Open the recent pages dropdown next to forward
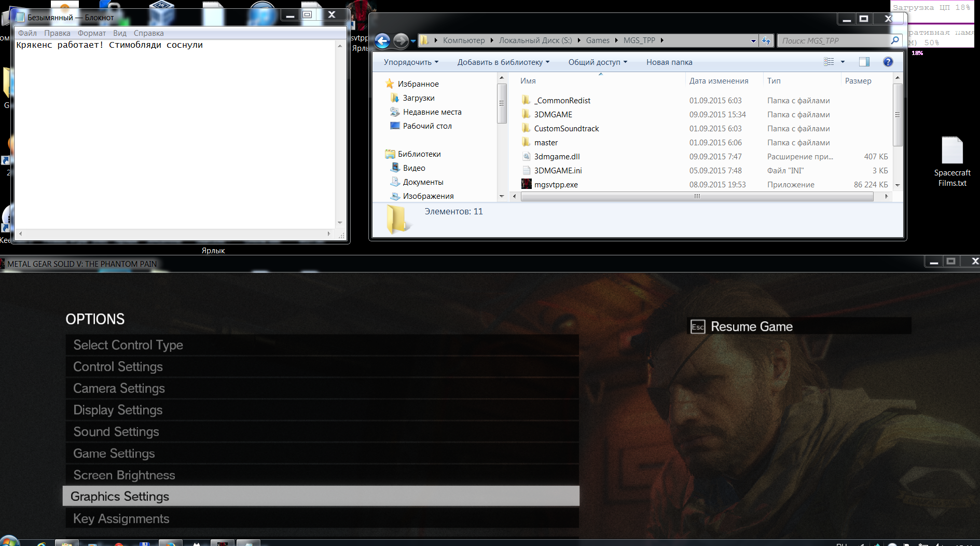Image resolution: width=980 pixels, height=546 pixels. 413,40
